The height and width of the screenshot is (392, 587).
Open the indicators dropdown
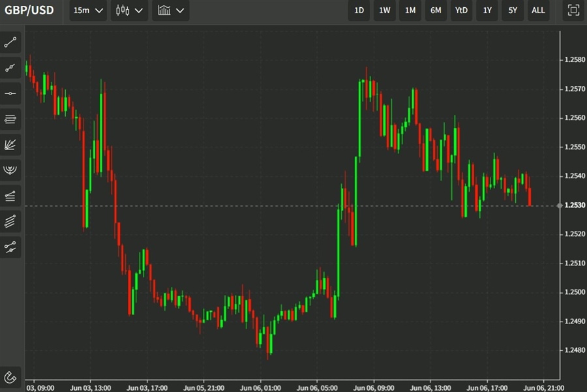click(170, 10)
